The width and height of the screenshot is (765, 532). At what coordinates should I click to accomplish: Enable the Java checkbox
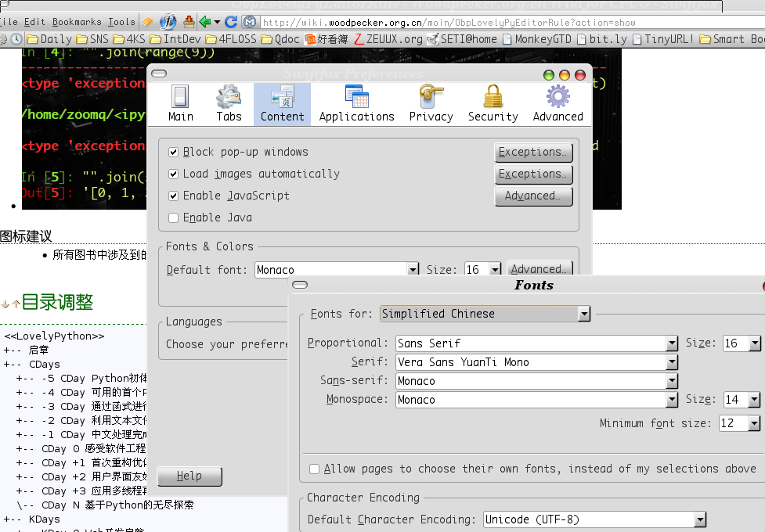click(x=174, y=218)
